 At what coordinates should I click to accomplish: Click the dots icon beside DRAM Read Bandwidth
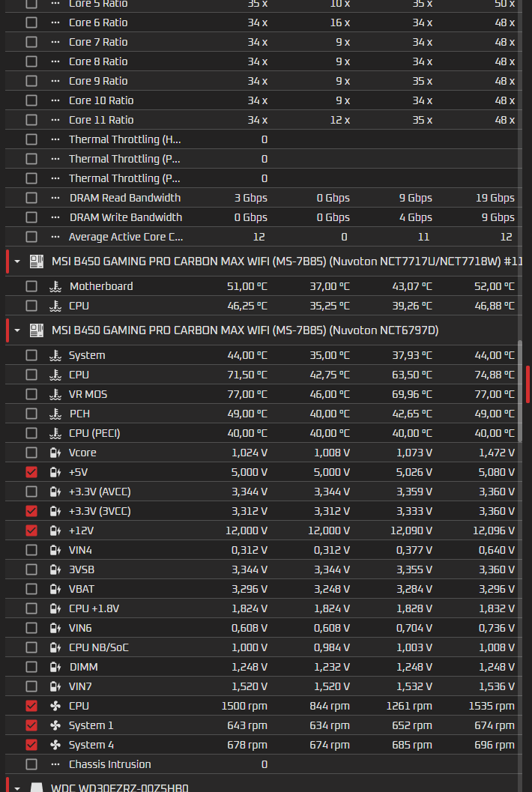click(x=55, y=198)
